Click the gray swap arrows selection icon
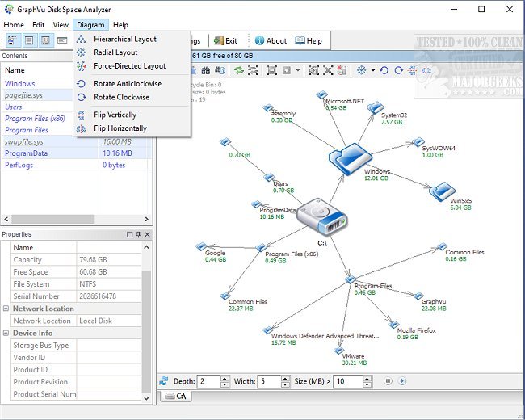This screenshot has width=525, height=420. [x=253, y=70]
